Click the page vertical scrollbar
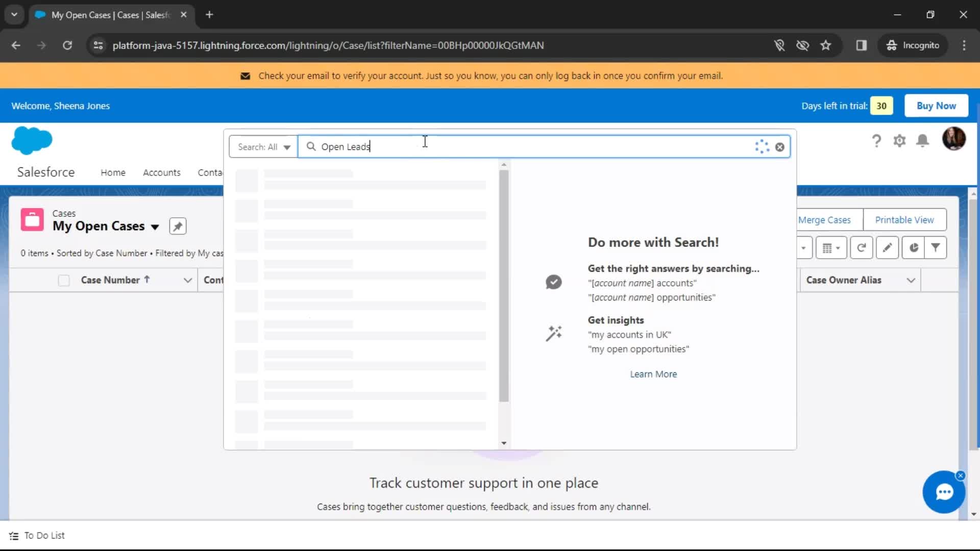Screen dimensions: 980x551 point(973,324)
